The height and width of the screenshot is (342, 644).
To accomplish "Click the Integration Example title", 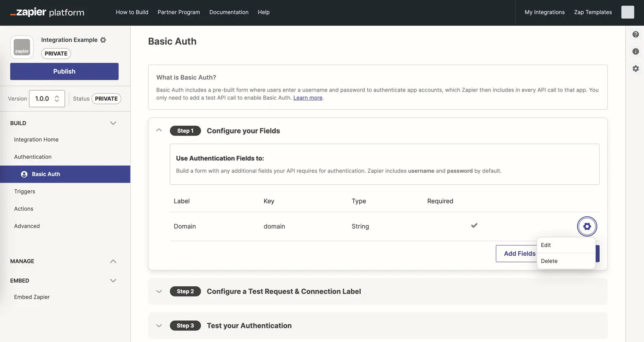I will point(69,40).
